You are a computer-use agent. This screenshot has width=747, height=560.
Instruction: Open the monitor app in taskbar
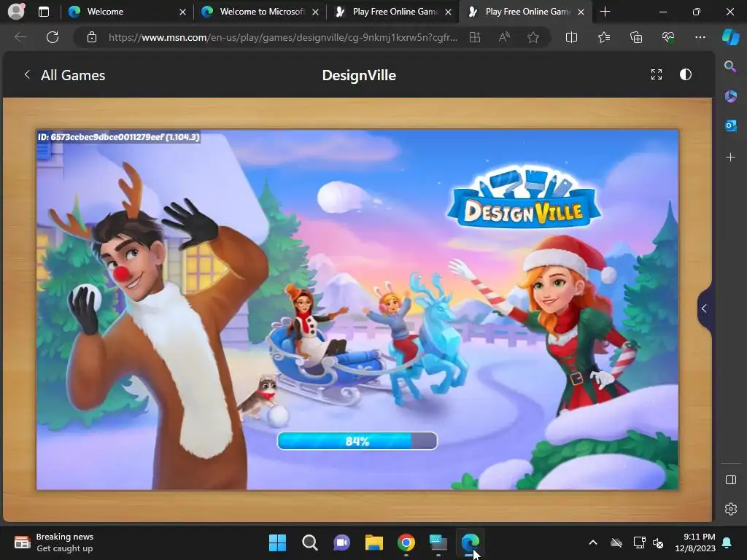coord(438,542)
